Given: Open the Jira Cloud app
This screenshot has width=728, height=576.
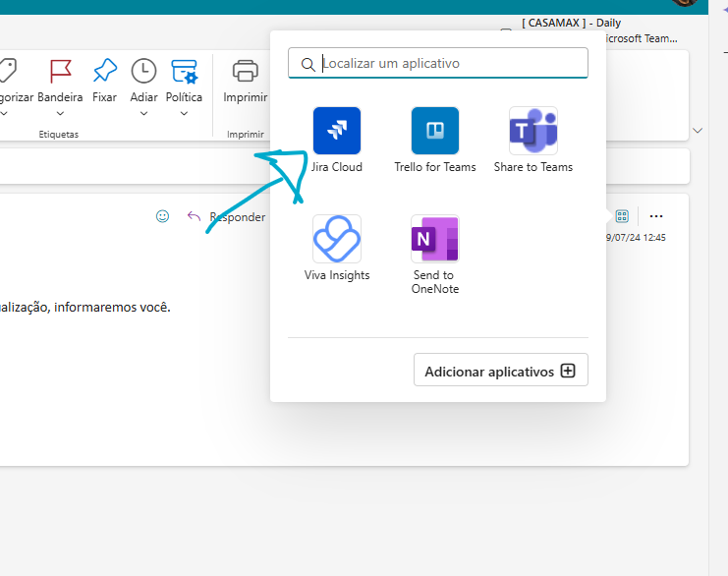Looking at the screenshot, I should [337, 140].
